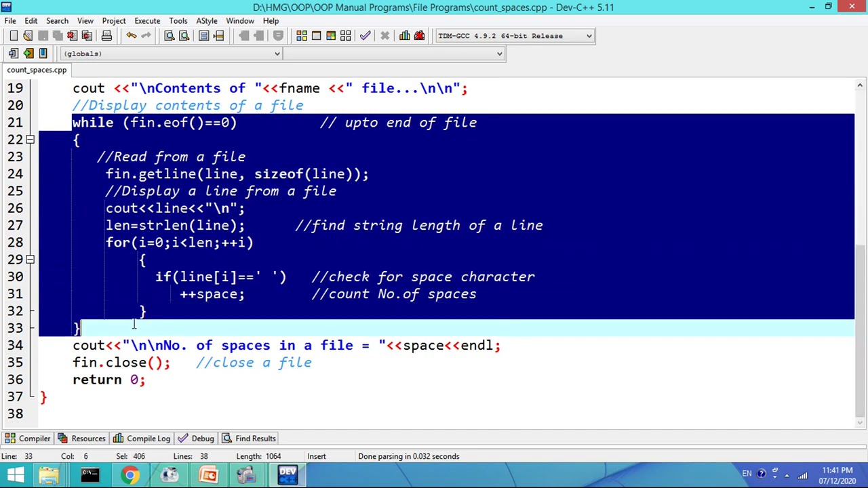Open the Help menu

pos(271,20)
